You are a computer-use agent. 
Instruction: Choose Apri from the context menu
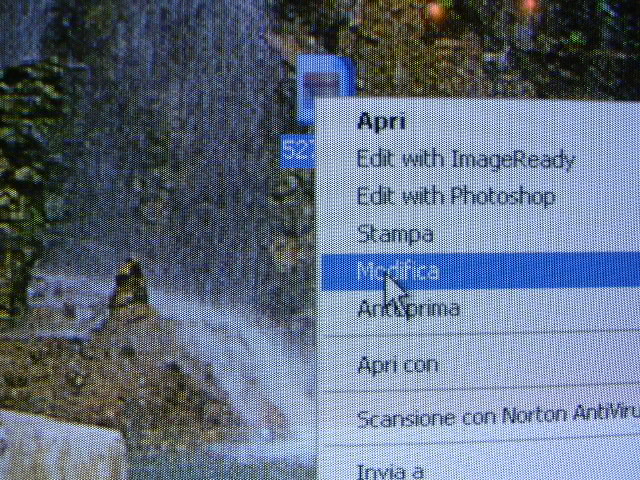[x=381, y=122]
